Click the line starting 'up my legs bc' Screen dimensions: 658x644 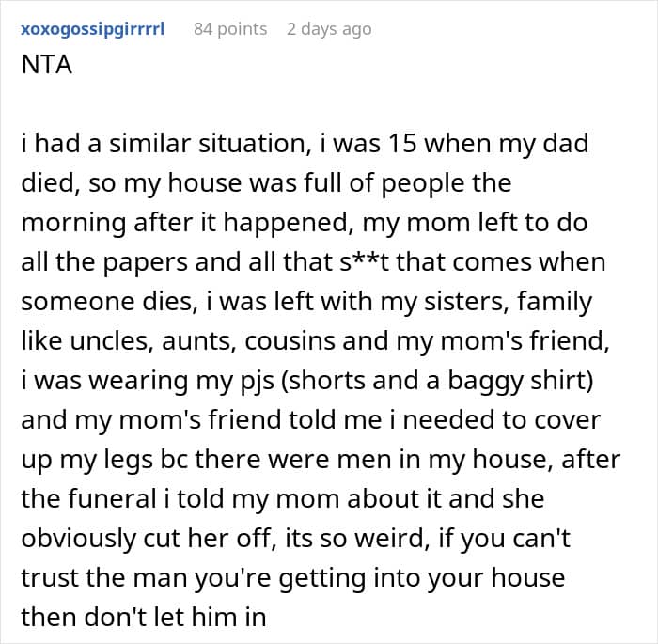point(321,460)
